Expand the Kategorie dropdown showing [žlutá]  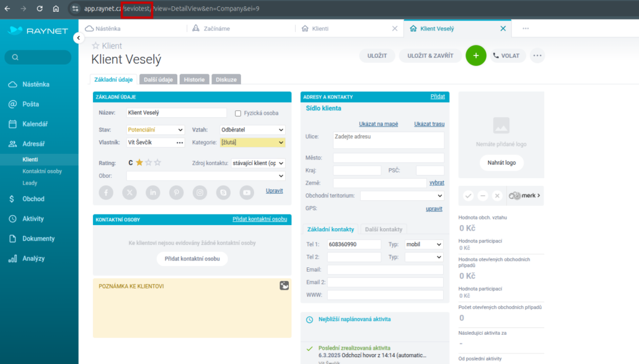[252, 142]
